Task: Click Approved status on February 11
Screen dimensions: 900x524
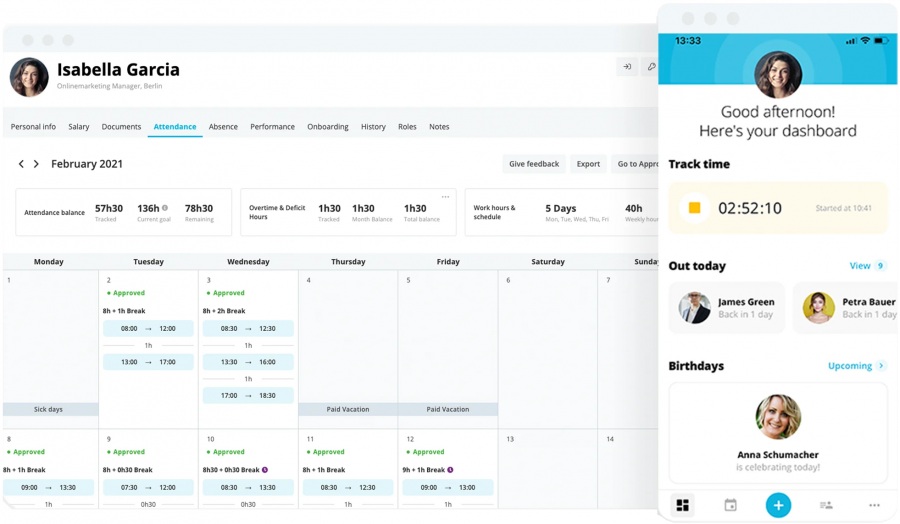Action: click(x=326, y=452)
